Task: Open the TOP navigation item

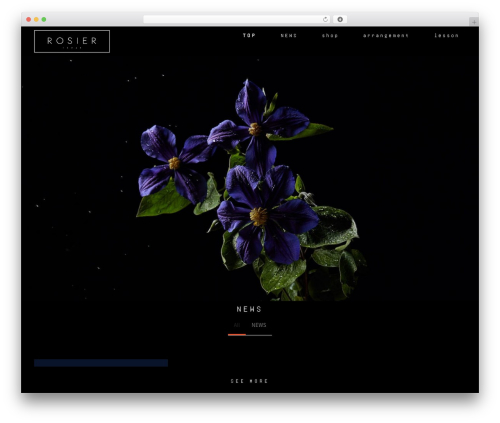Action: (x=249, y=35)
